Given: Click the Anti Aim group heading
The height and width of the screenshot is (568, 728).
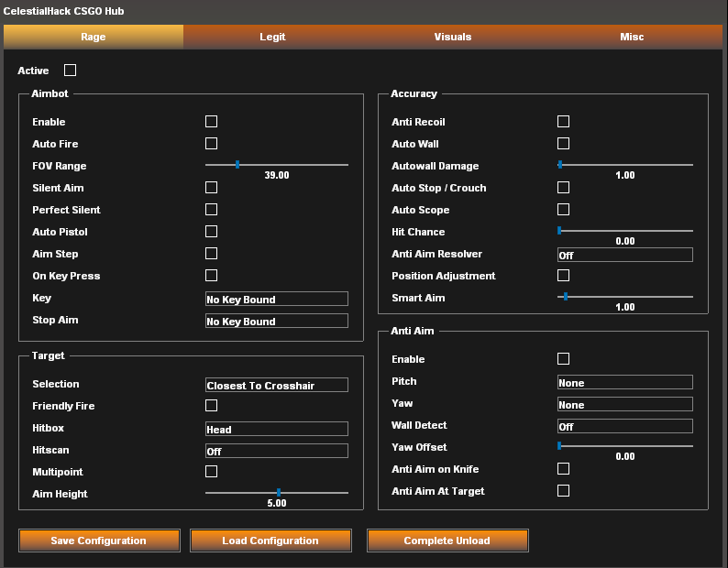Looking at the screenshot, I should click(413, 331).
